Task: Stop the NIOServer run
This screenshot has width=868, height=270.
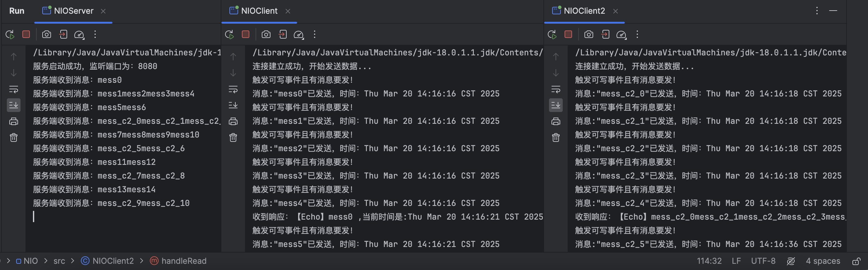Action: 26,35
